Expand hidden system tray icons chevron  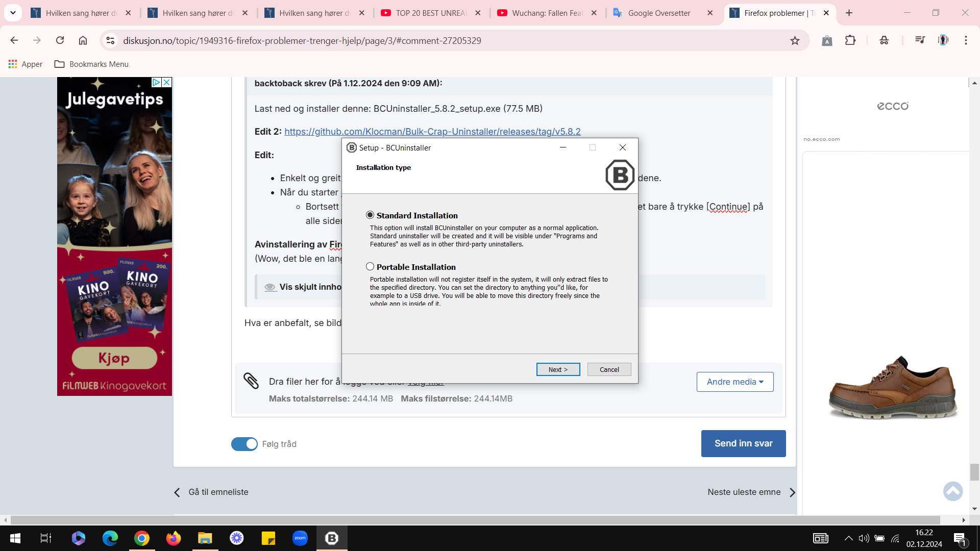tap(848, 538)
